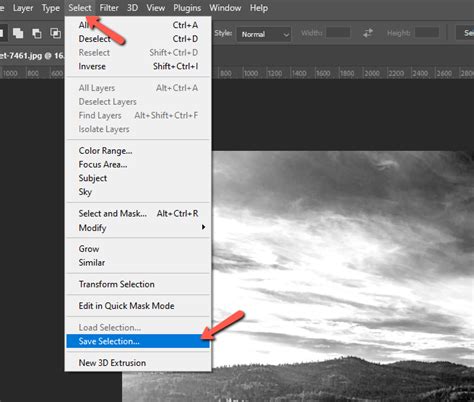The image size is (474, 402).
Task: Open the Type menu
Action: pyautogui.click(x=51, y=8)
